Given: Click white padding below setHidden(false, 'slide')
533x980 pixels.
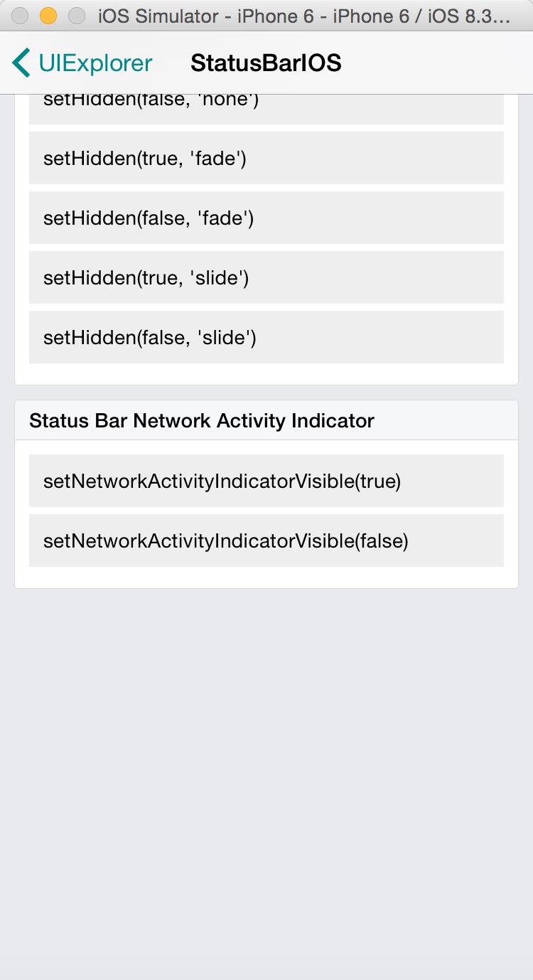Looking at the screenshot, I should (266, 374).
